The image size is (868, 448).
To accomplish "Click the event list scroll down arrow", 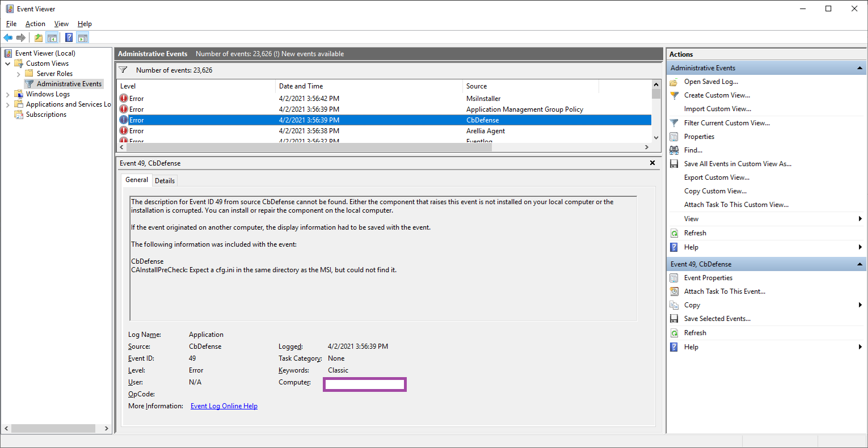I will 656,138.
